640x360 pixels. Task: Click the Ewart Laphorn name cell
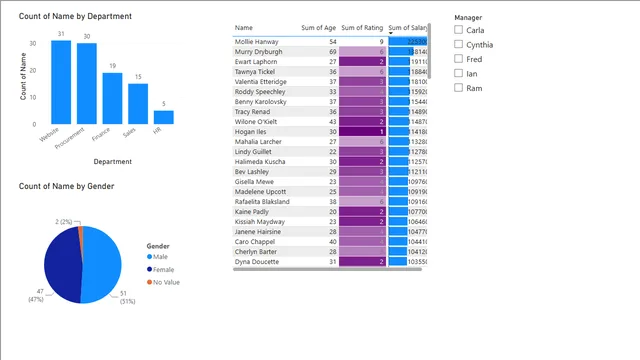(x=256, y=62)
